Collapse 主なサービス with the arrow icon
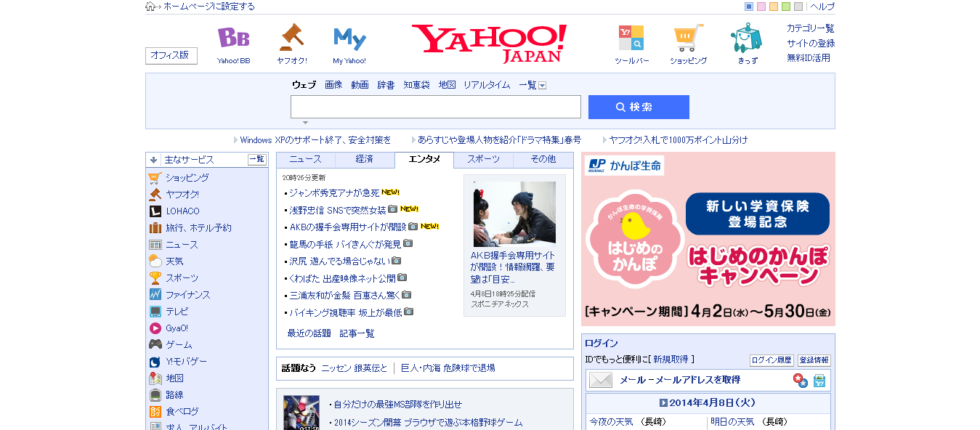Screen dimensions: 980x430 (x=153, y=160)
